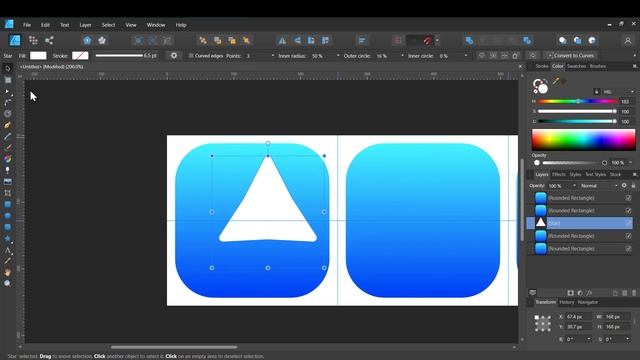Click the Flip Vertical toolbar icon
Image resolution: width=640 pixels, height=360 pixels.
tap(297, 40)
